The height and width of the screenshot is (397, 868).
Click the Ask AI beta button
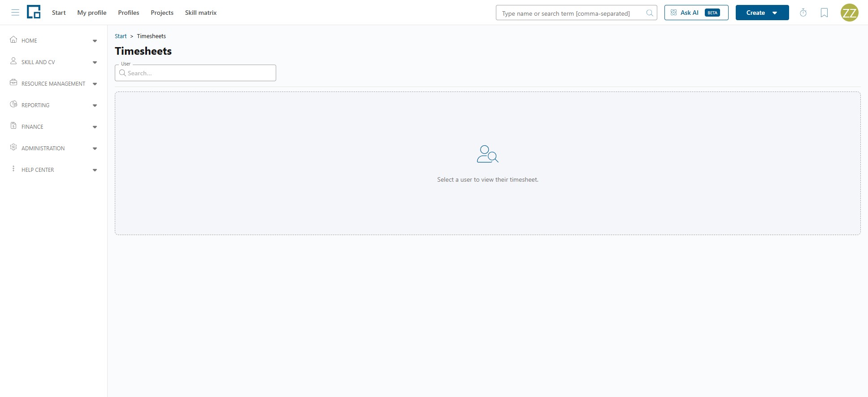(696, 13)
